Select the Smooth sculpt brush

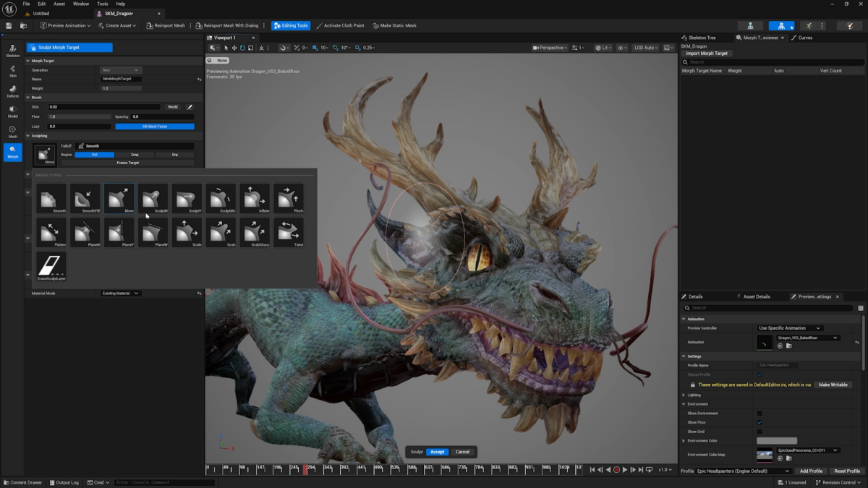[51, 198]
